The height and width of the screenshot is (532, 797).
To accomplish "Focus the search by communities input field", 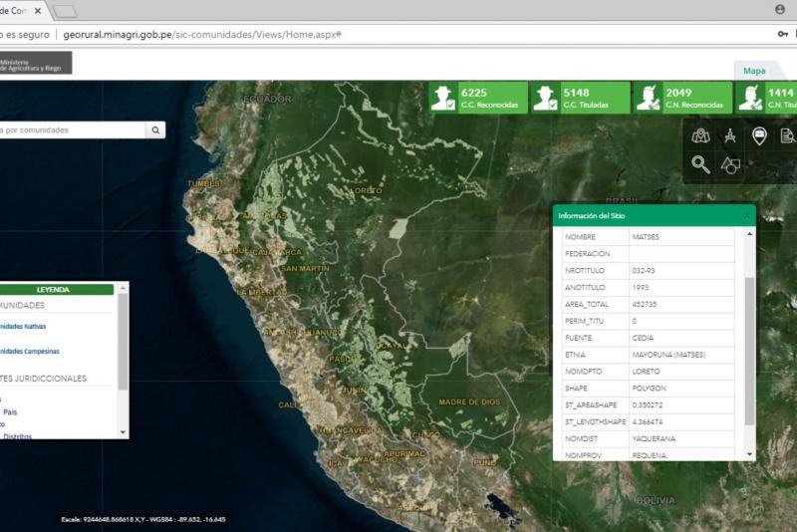I will click(x=73, y=131).
